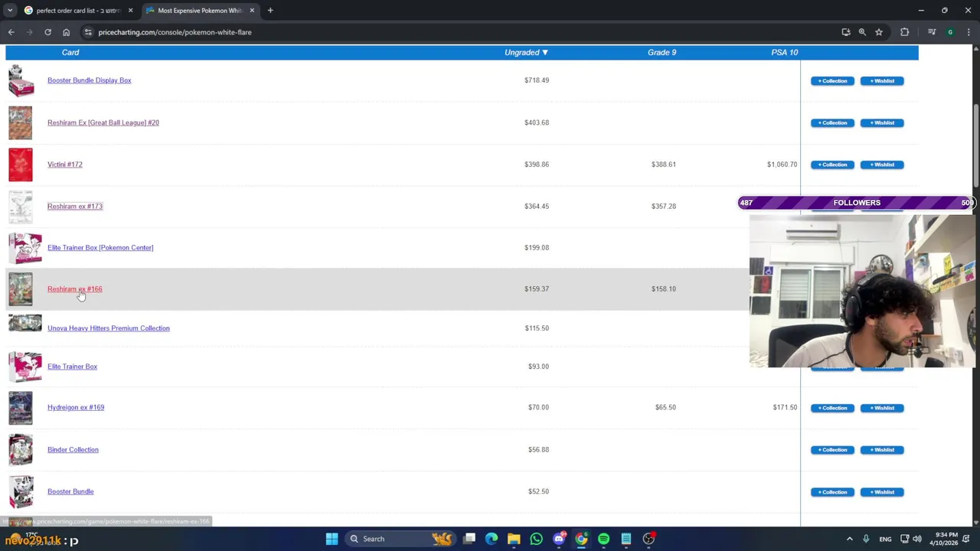Open WhatsApp from the taskbar
The image size is (980, 551).
tap(536, 539)
